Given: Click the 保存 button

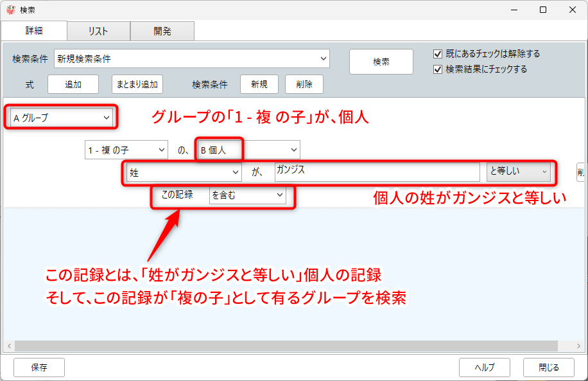Looking at the screenshot, I should point(39,368).
